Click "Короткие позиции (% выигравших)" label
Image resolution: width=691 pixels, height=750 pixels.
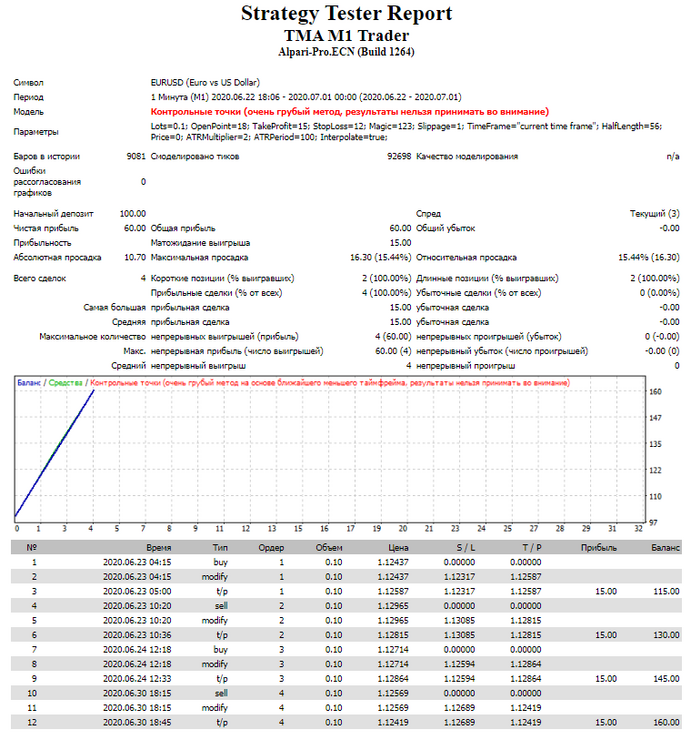[x=222, y=278]
